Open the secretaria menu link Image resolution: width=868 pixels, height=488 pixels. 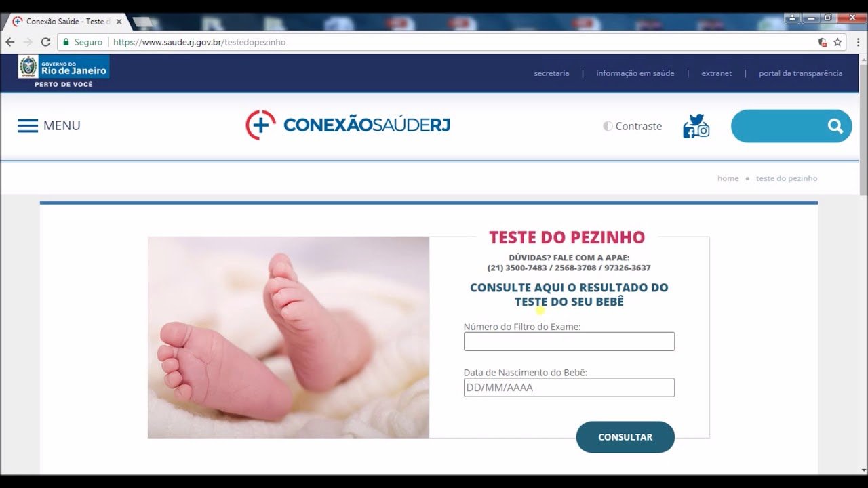pos(551,73)
